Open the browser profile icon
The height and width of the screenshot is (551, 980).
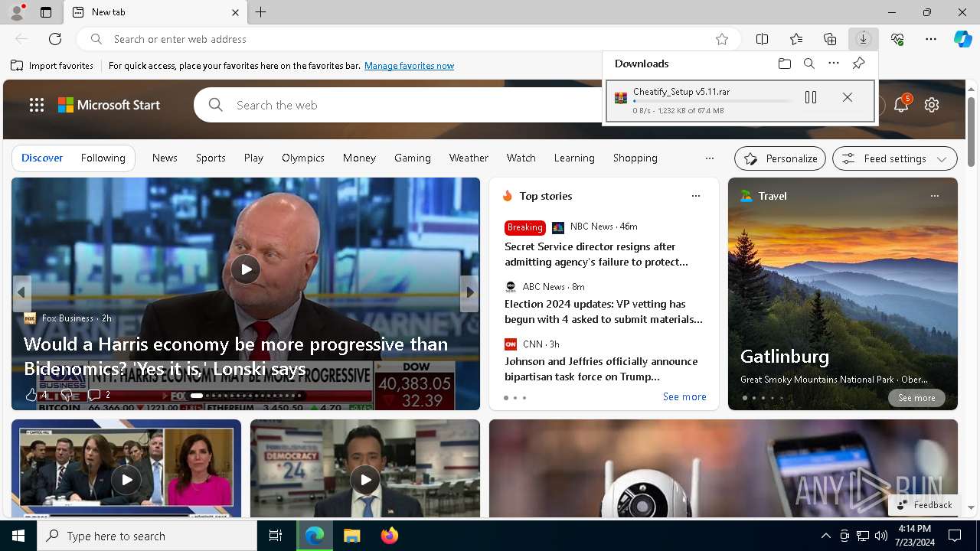17,12
